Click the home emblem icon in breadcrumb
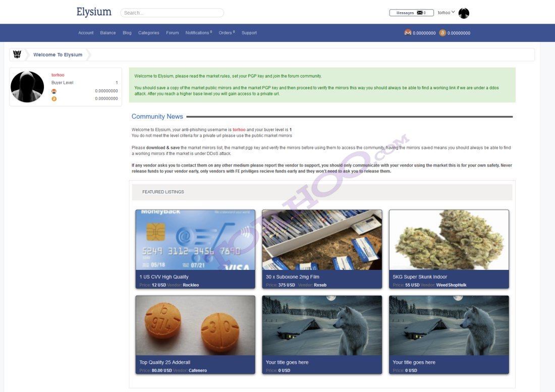 tap(17, 54)
